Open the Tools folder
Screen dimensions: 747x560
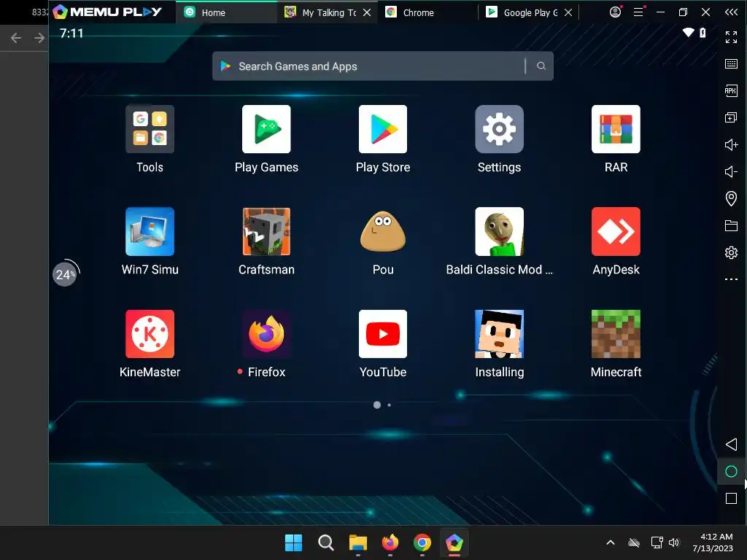[150, 129]
